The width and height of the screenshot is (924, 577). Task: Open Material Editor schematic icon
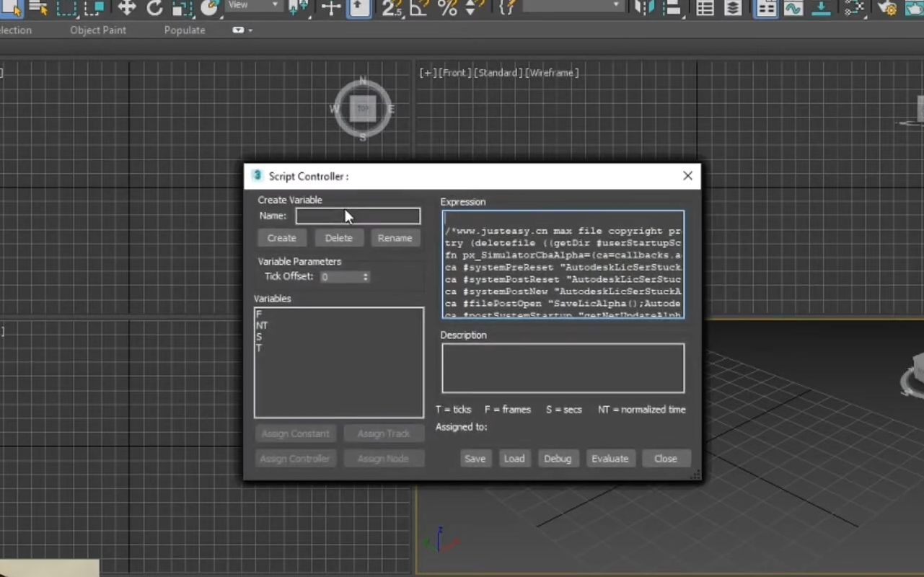[x=854, y=8]
